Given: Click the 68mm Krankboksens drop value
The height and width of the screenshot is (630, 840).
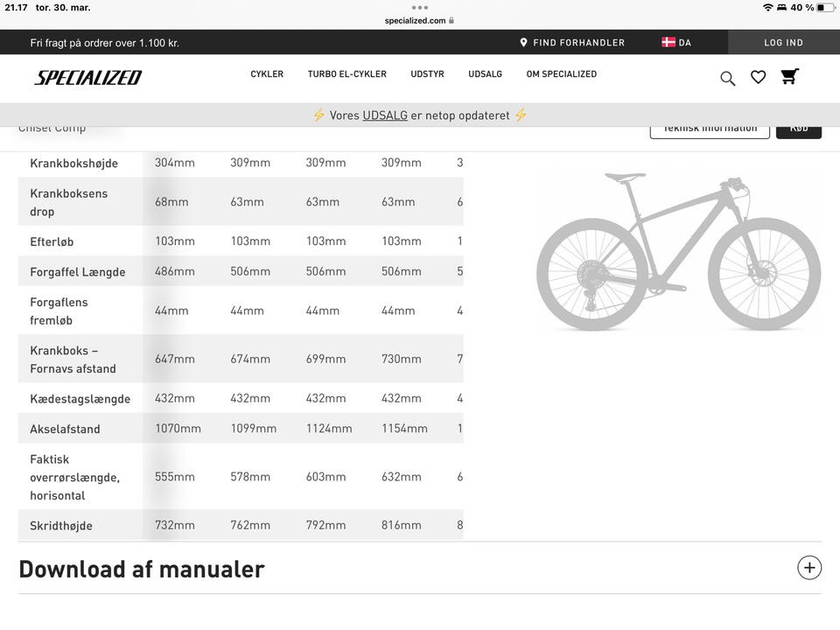Looking at the screenshot, I should click(x=171, y=202).
